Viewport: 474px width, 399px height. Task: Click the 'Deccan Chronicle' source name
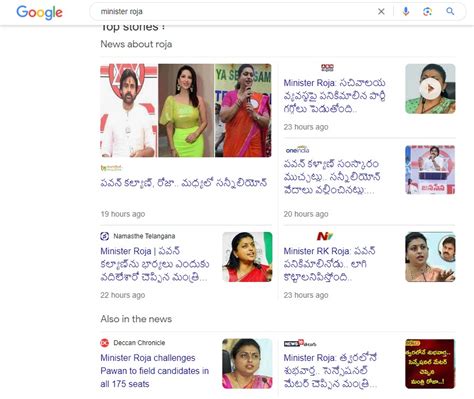coord(139,343)
